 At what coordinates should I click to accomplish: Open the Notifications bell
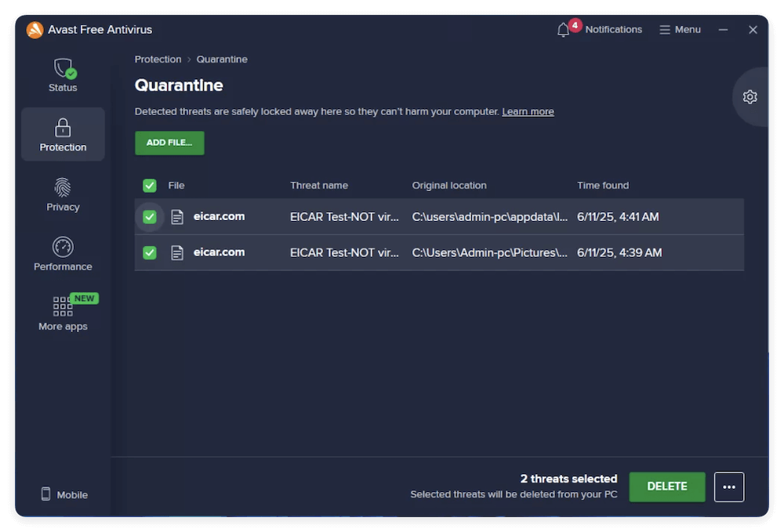pyautogui.click(x=563, y=29)
